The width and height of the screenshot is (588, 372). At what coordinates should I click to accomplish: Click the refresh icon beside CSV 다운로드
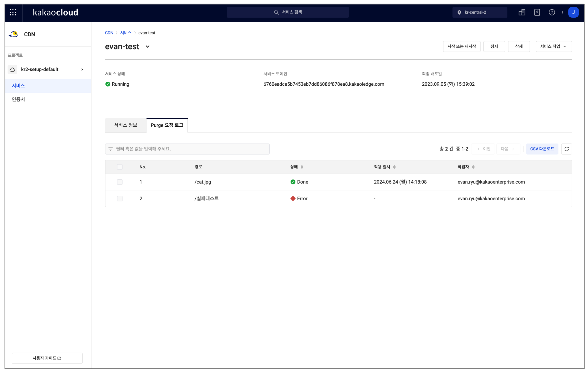point(567,149)
